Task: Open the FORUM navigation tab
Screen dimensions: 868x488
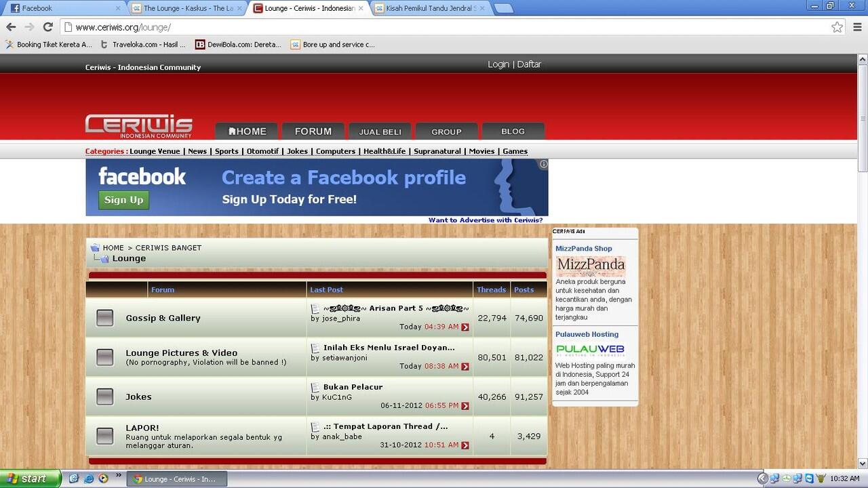Action: click(x=313, y=131)
